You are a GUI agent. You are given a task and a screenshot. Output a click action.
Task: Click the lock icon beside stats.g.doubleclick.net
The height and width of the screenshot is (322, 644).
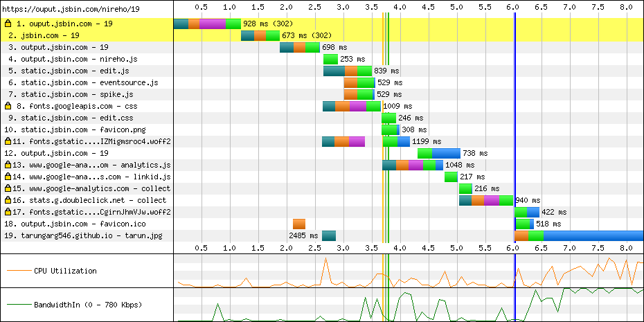click(8, 200)
